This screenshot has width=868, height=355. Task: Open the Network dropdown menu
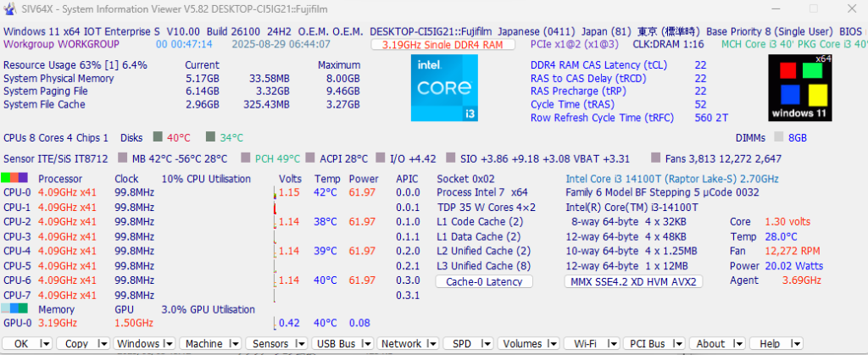(x=432, y=343)
